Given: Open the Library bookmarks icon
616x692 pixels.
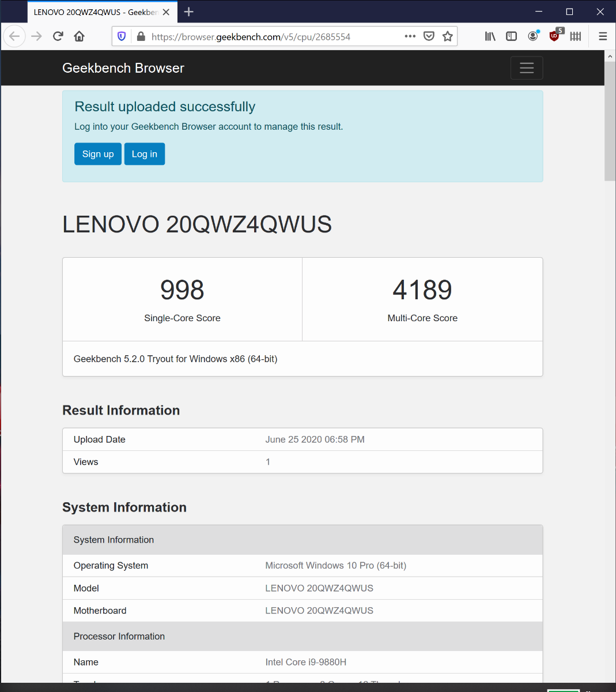Looking at the screenshot, I should pyautogui.click(x=490, y=36).
